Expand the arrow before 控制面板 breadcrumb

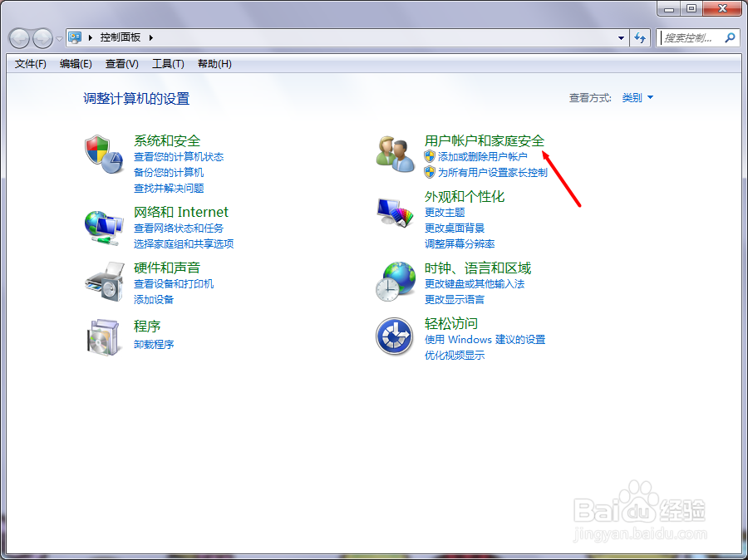[90, 37]
